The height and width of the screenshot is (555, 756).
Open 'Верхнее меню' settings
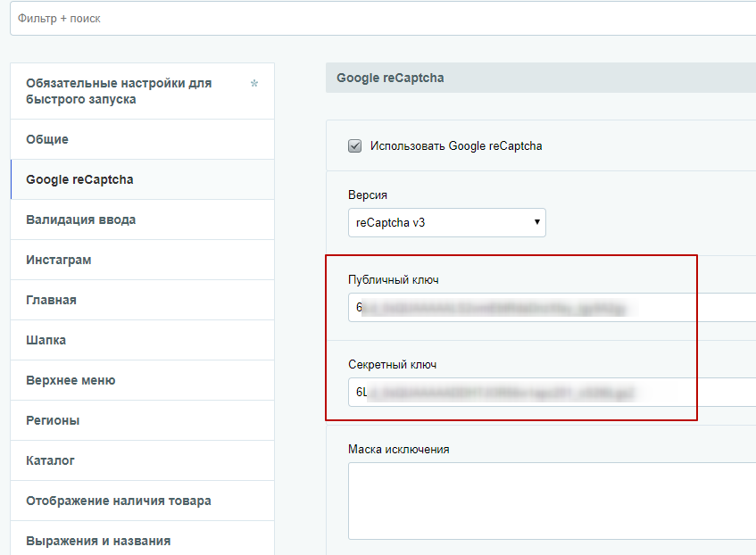(142, 380)
